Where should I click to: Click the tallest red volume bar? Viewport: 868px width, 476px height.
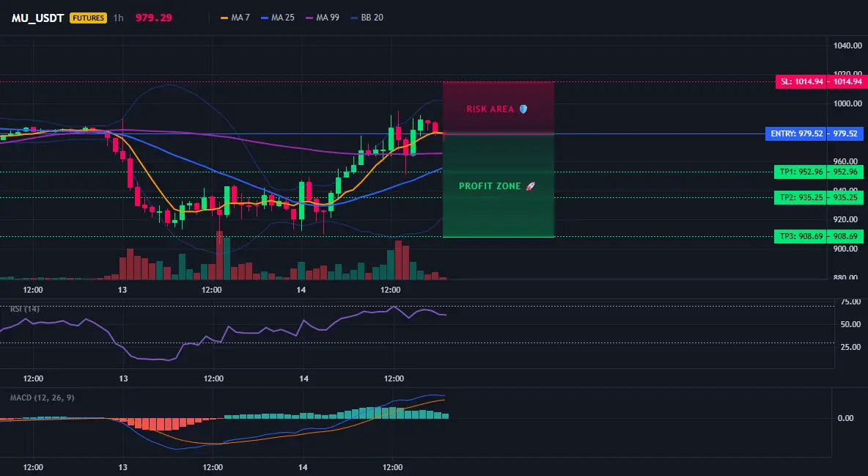220,255
